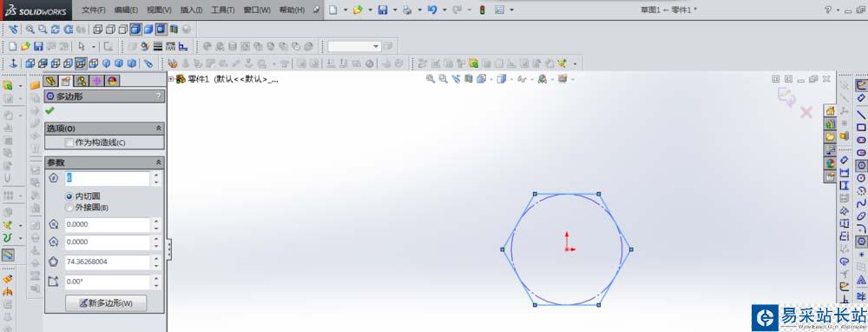Click the Undo icon in title bar
Viewport: 868px width, 332px height.
[432, 10]
